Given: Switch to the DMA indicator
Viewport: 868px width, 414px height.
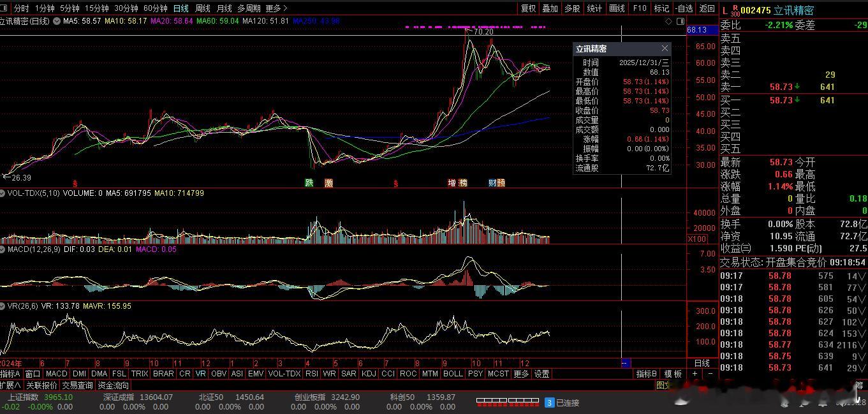Looking at the screenshot, I should (99, 374).
